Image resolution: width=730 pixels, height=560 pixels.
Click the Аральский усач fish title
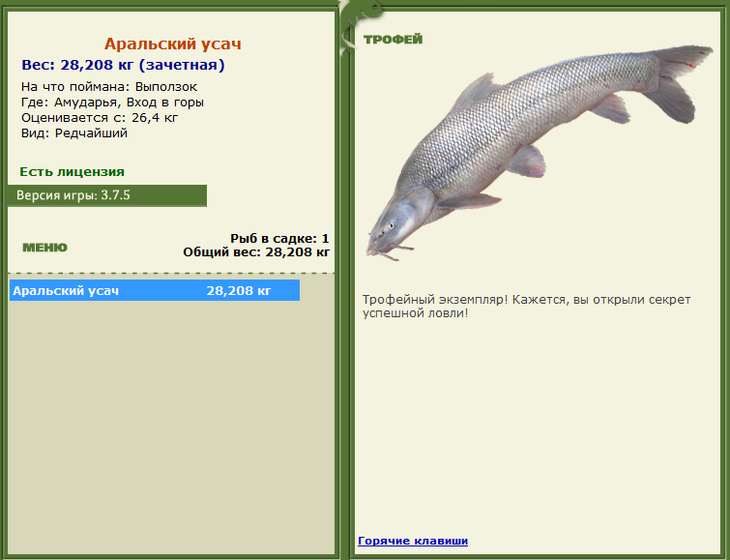click(173, 44)
